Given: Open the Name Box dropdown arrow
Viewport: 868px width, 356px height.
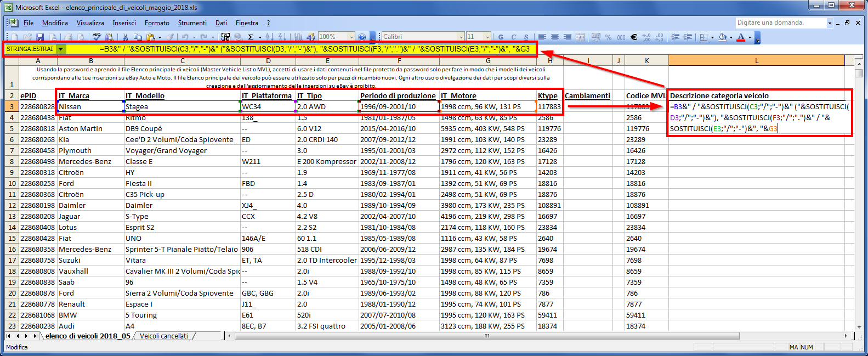Looking at the screenshot, I should 61,49.
